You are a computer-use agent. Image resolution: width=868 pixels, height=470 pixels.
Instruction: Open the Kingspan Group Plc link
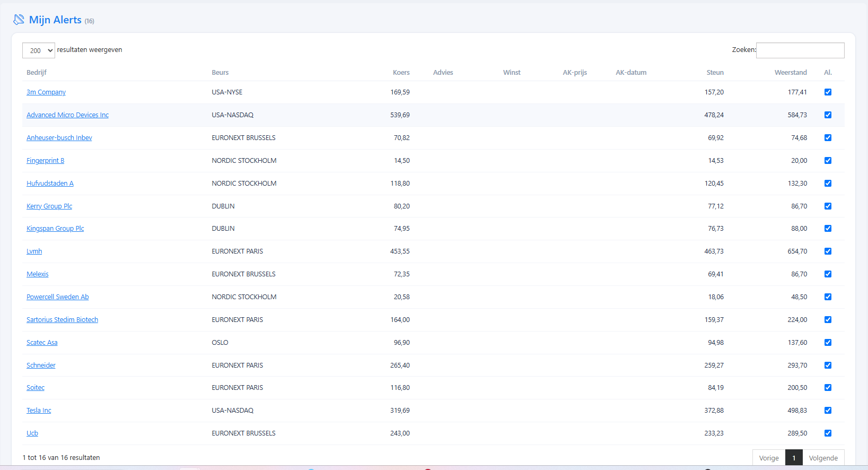(55, 229)
